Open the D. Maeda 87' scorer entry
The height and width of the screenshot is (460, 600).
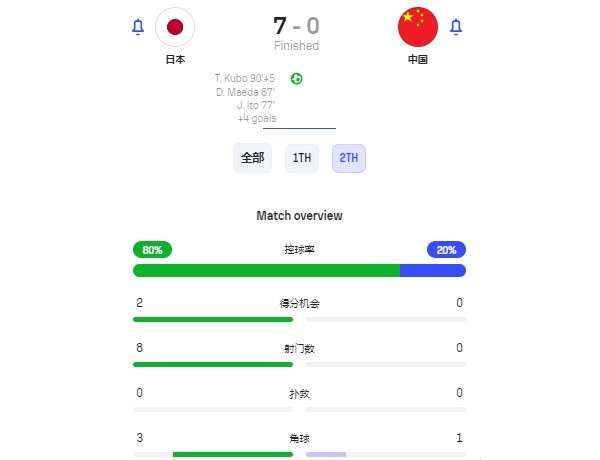245,92
